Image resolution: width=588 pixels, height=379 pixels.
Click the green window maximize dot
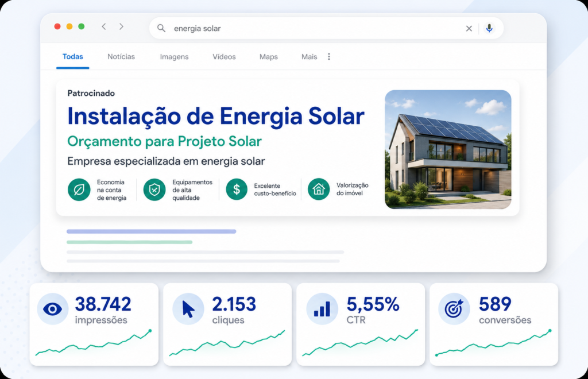[82, 26]
